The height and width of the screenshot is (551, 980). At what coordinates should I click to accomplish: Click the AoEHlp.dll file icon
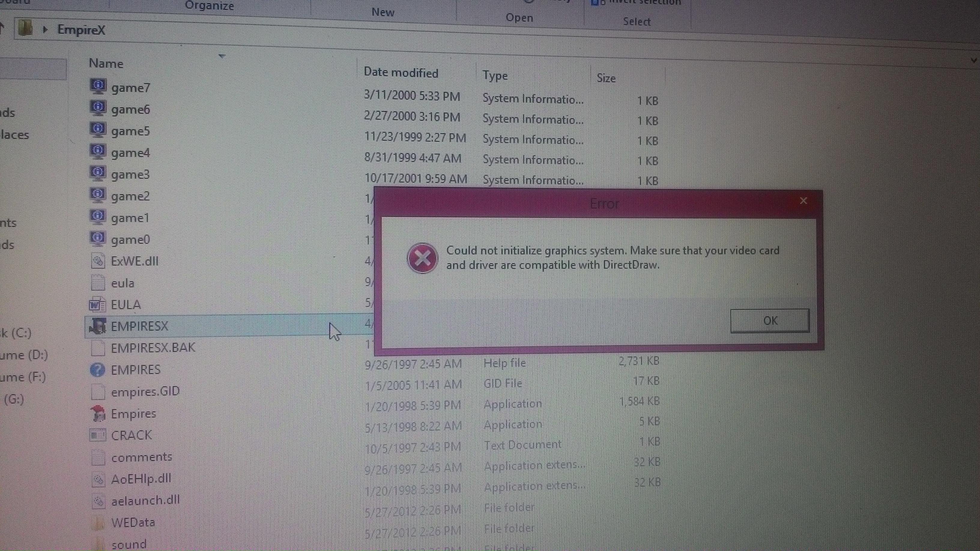(98, 479)
